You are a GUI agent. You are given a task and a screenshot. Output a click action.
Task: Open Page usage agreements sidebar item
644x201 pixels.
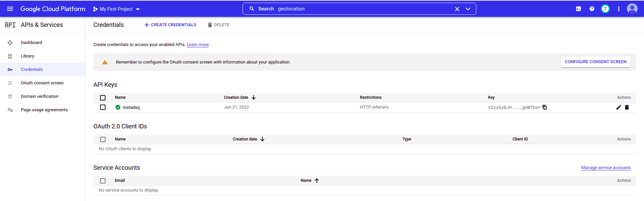(x=44, y=110)
